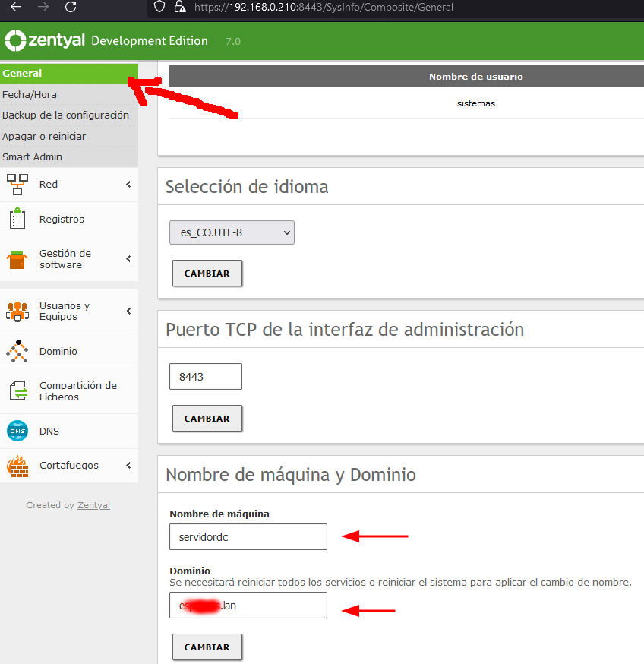This screenshot has height=664, width=644.
Task: Open Apagar o reiniciar
Action: pyautogui.click(x=69, y=136)
